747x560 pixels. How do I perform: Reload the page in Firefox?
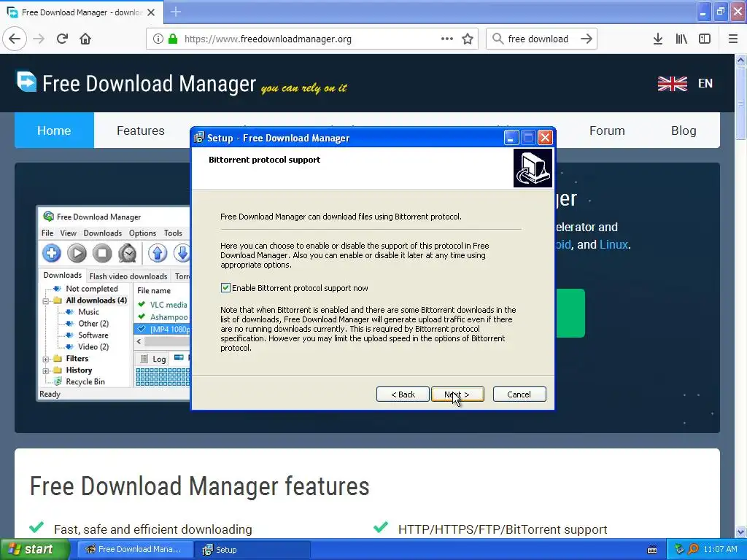click(63, 39)
